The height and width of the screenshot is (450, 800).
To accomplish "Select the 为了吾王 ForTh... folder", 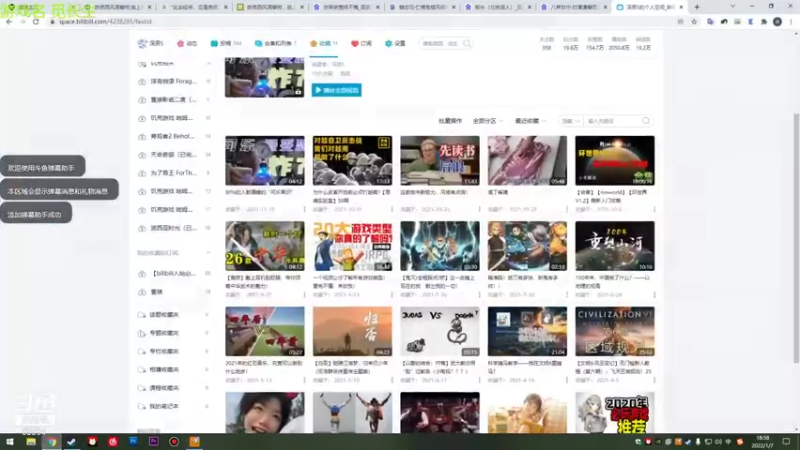I will click(174, 173).
